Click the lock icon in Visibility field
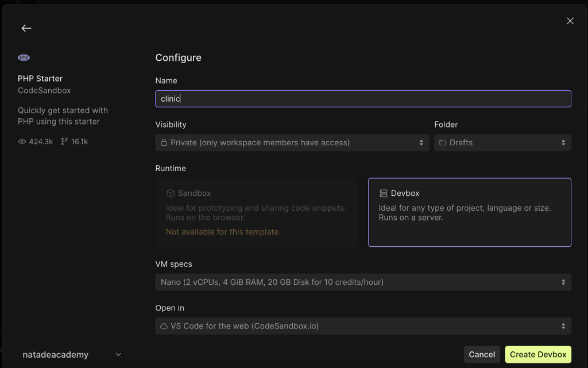This screenshot has height=368, width=588. click(164, 142)
